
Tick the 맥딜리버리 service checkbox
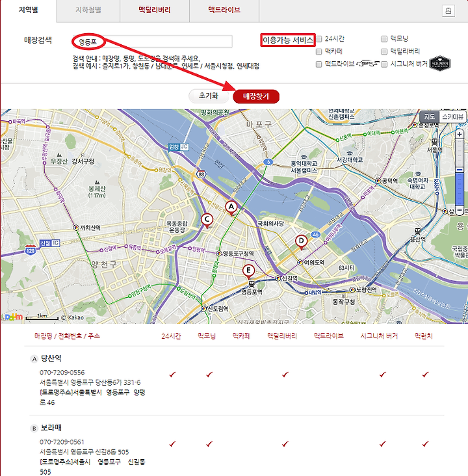tap(384, 51)
